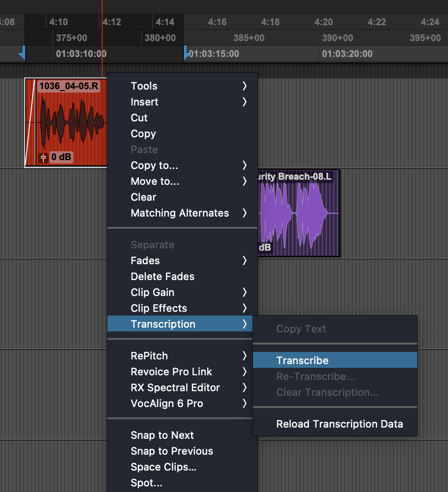This screenshot has height=492, width=448.
Task: Open the Clip Gain submenu
Action: tap(182, 292)
